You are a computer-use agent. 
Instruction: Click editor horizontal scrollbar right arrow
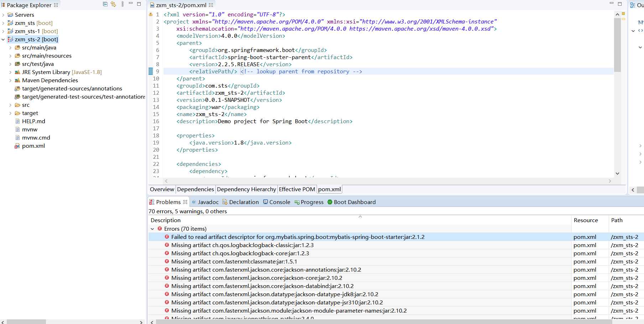(610, 181)
